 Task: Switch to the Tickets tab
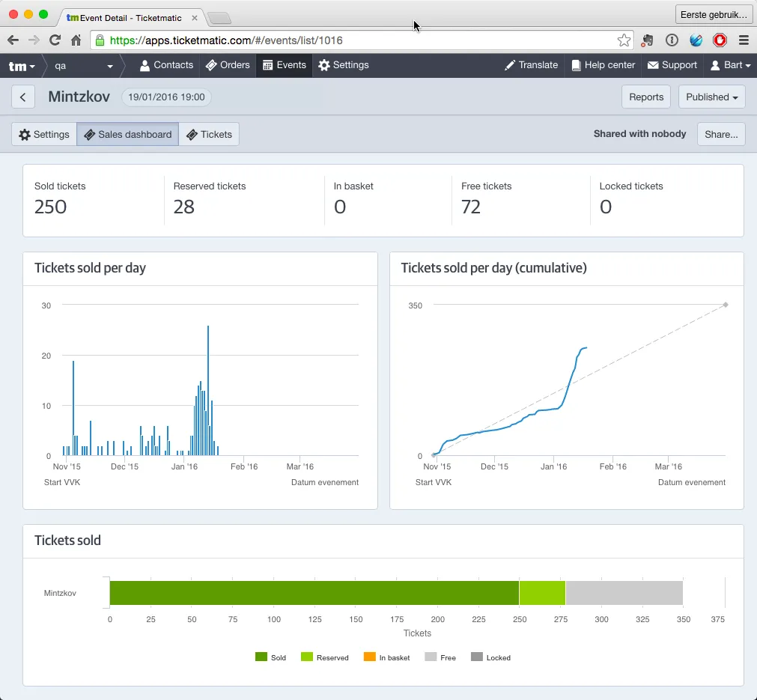click(x=209, y=135)
